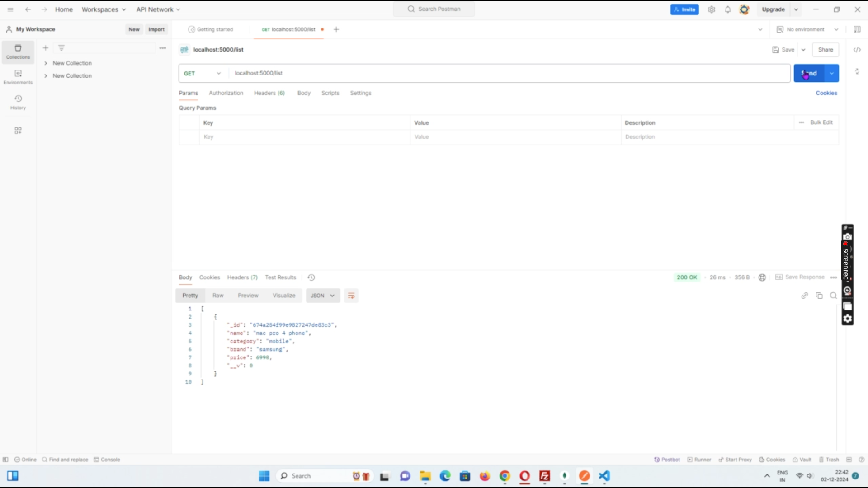Open the History sidebar panel
Viewport: 868px width, 488px height.
[x=18, y=102]
